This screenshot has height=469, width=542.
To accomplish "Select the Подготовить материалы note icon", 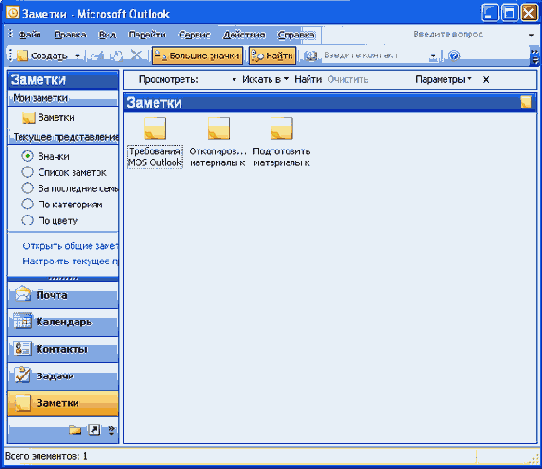I will click(281, 129).
